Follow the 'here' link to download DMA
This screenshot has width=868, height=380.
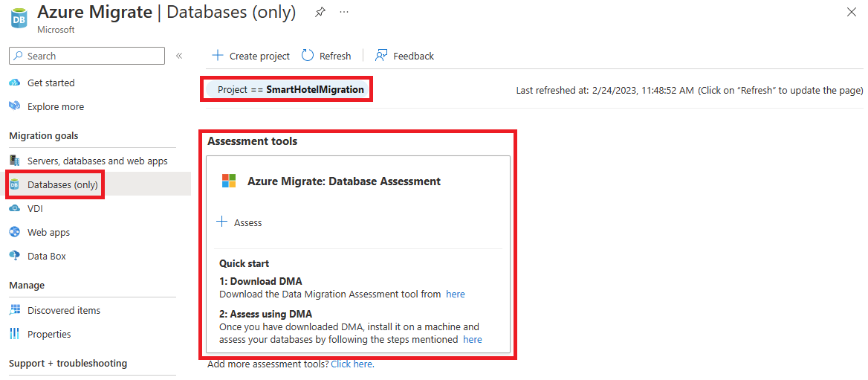[x=455, y=294]
